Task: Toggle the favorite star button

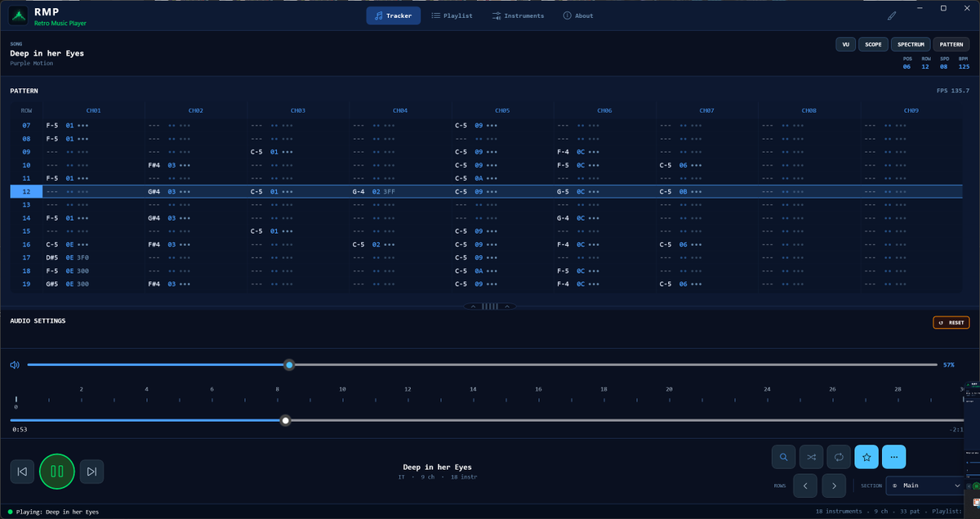Action: coord(866,457)
